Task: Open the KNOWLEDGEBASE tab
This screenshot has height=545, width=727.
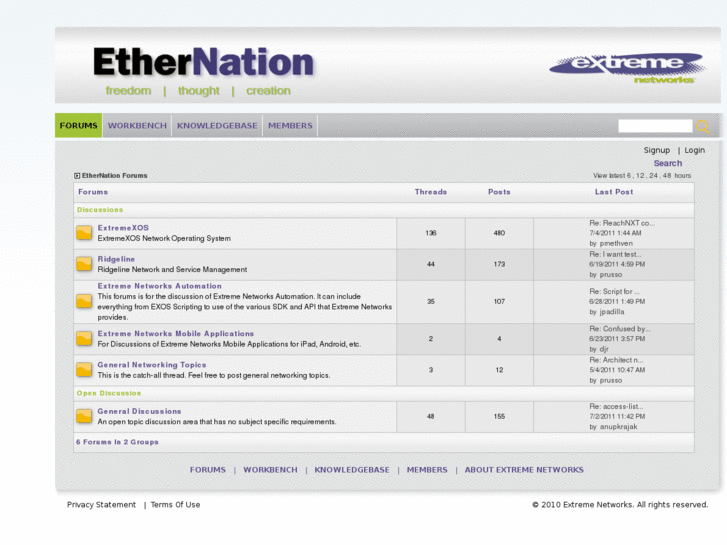Action: [x=217, y=126]
